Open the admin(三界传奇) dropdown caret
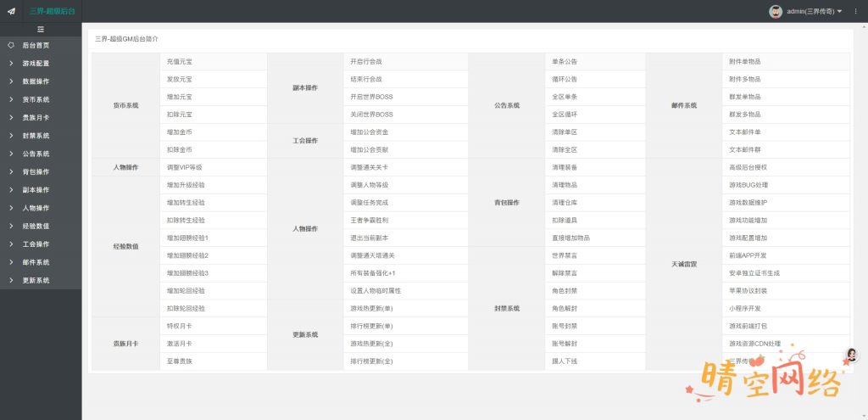The height and width of the screenshot is (420, 868). (x=839, y=11)
